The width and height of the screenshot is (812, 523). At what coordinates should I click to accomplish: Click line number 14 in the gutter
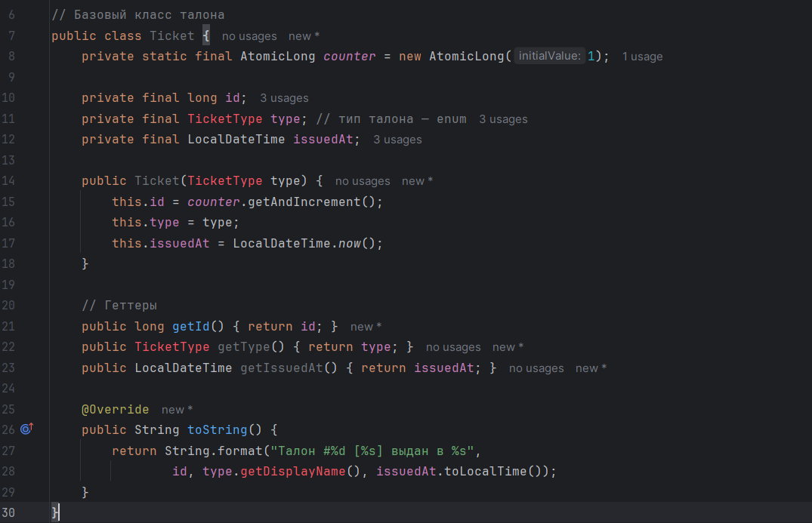pos(8,180)
